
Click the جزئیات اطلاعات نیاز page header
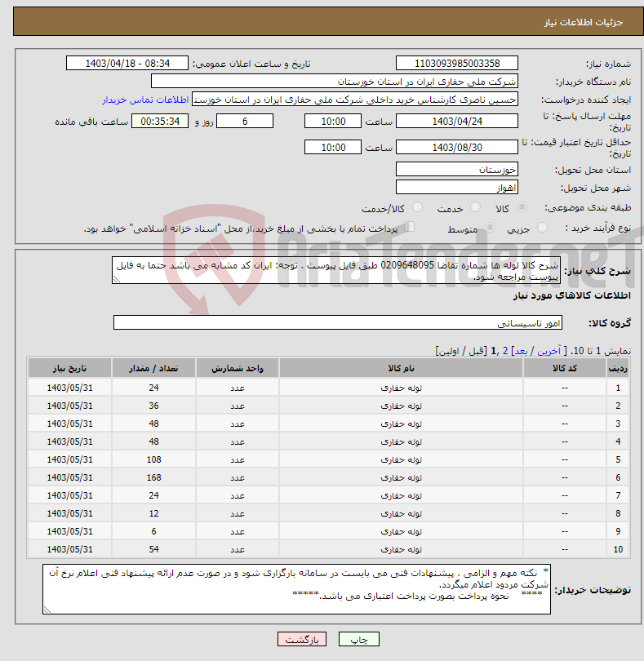coord(584,22)
